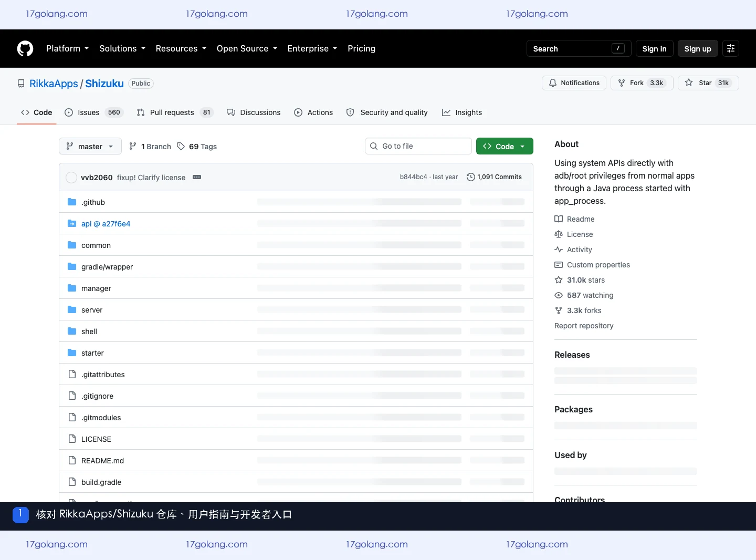756x560 pixels.
Task: Click the pulse icon next to Activity
Action: pos(559,250)
